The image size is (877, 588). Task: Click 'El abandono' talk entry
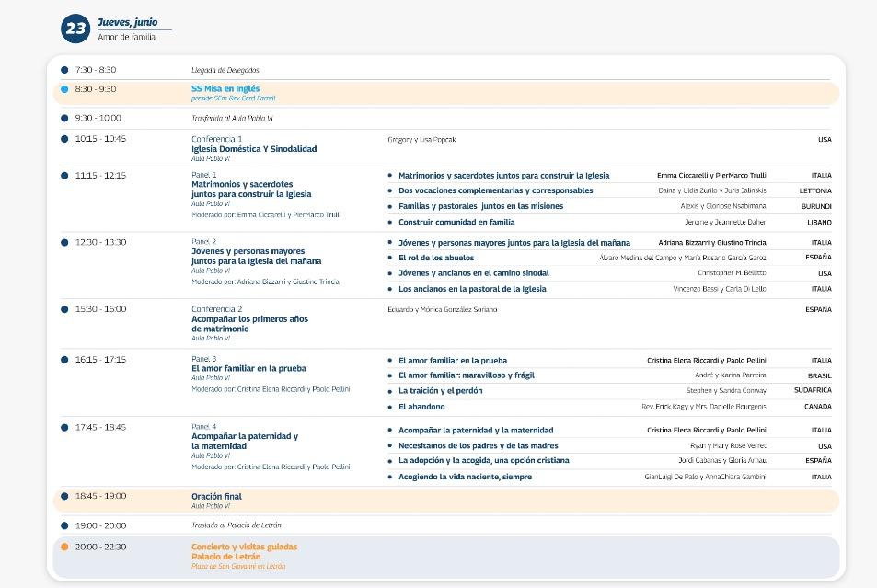pyautogui.click(x=421, y=407)
